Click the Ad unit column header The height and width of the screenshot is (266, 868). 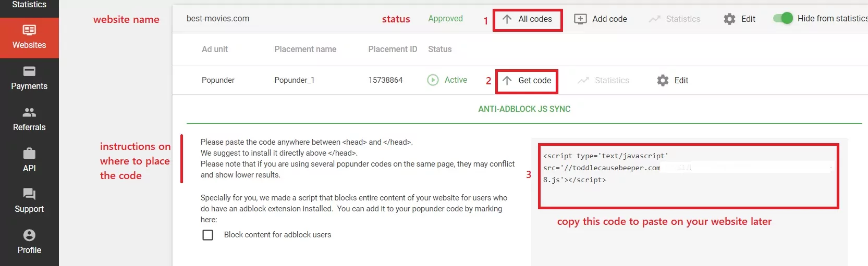215,49
